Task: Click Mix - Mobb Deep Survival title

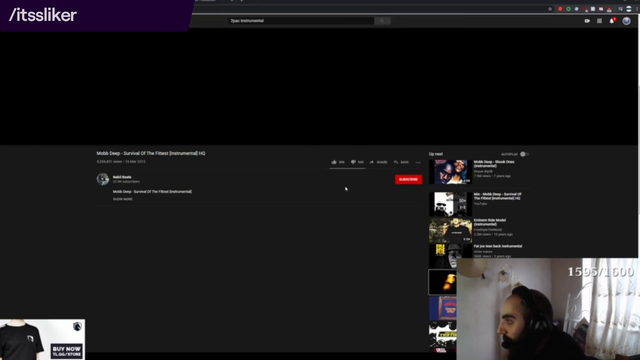Action: (498, 196)
